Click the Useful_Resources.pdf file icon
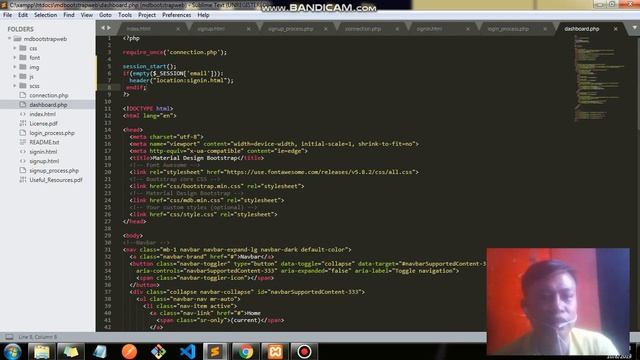The width and height of the screenshot is (640, 360). 23,180
